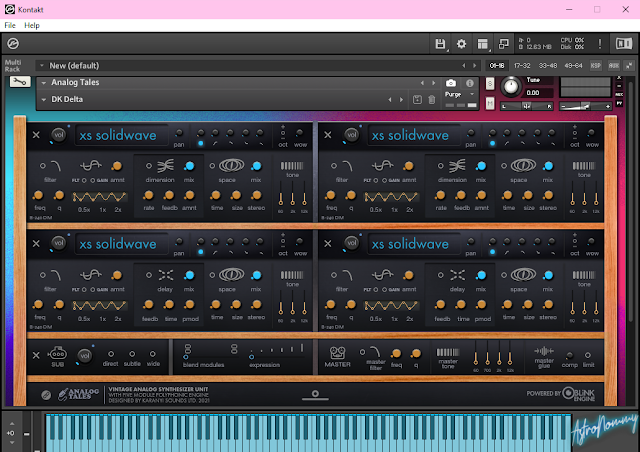
Task: Open the Help menu
Action: click(32, 25)
